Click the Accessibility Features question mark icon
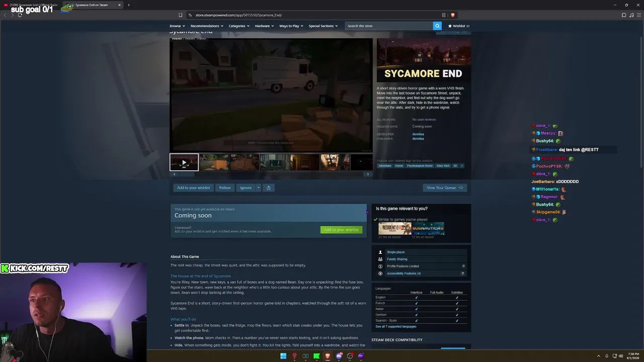The height and width of the screenshot is (362, 644). [x=462, y=274]
